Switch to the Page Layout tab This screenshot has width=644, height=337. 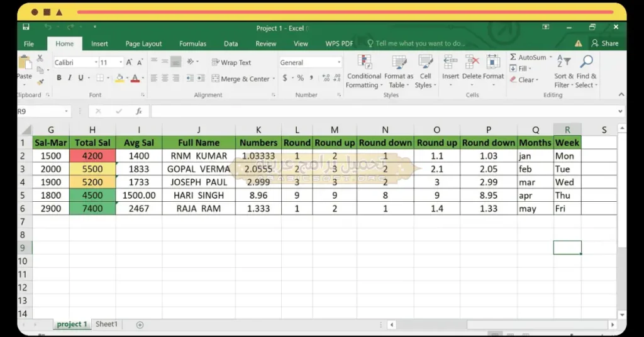pyautogui.click(x=143, y=43)
